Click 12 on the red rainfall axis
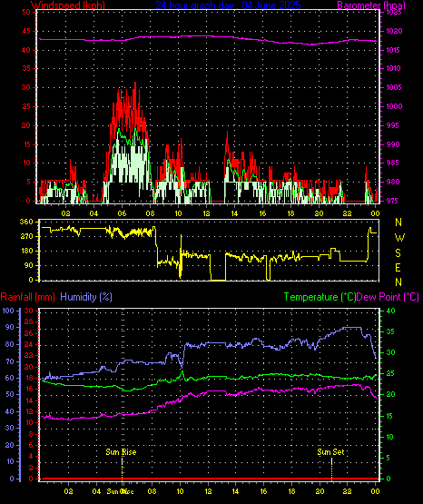This screenshot has width=423, height=504. (29, 411)
